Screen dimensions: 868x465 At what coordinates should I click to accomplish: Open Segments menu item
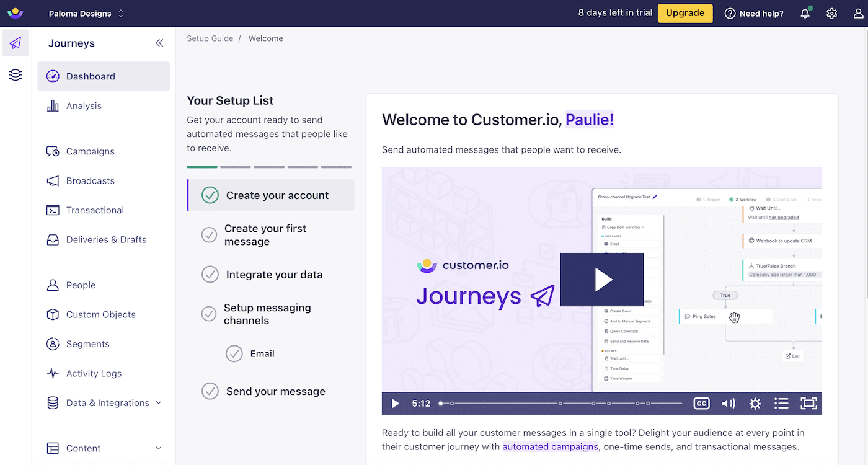point(104,344)
